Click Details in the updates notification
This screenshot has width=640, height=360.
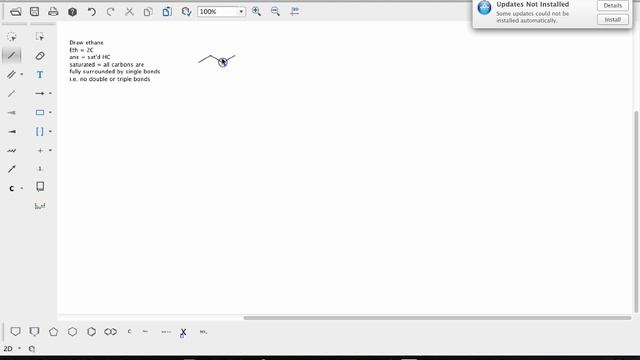click(613, 6)
